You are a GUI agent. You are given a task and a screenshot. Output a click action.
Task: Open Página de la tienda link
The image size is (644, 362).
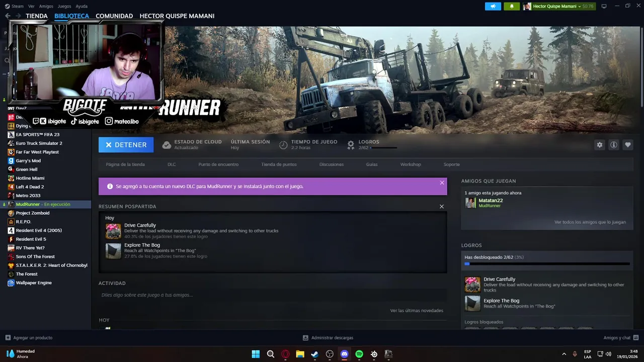coord(125,164)
